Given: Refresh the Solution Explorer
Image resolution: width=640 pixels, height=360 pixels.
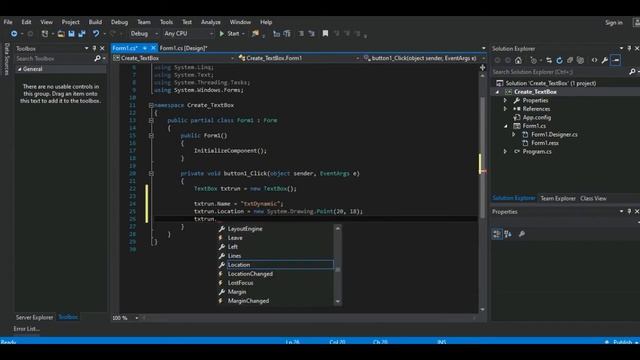Looking at the screenshot, I should [559, 60].
